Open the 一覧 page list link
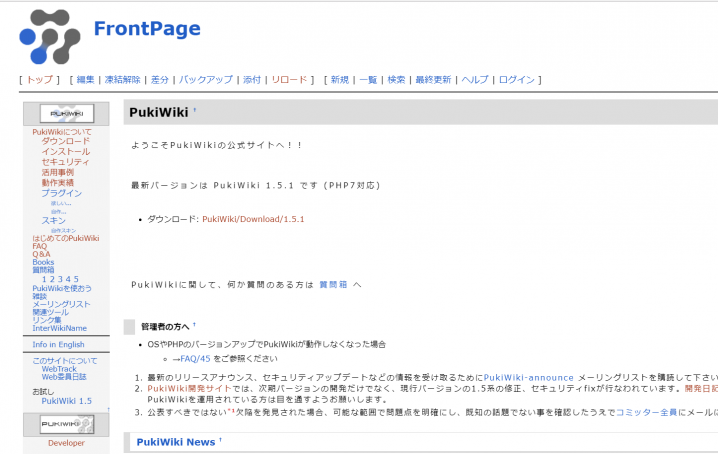The width and height of the screenshot is (718, 454). click(368, 80)
